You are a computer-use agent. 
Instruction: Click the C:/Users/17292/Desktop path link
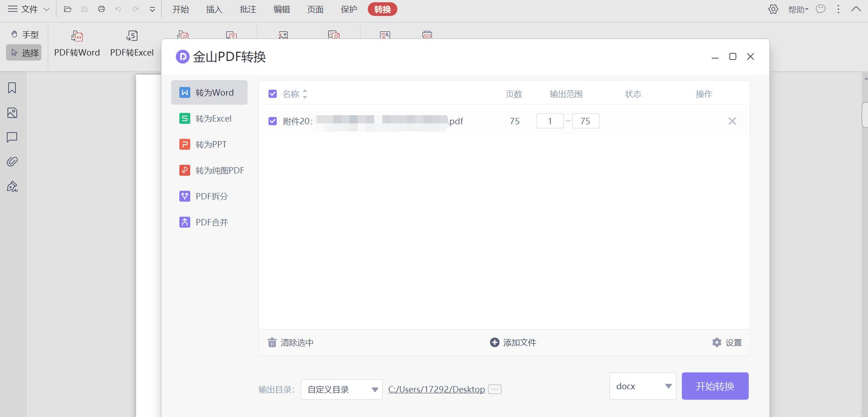pos(436,390)
